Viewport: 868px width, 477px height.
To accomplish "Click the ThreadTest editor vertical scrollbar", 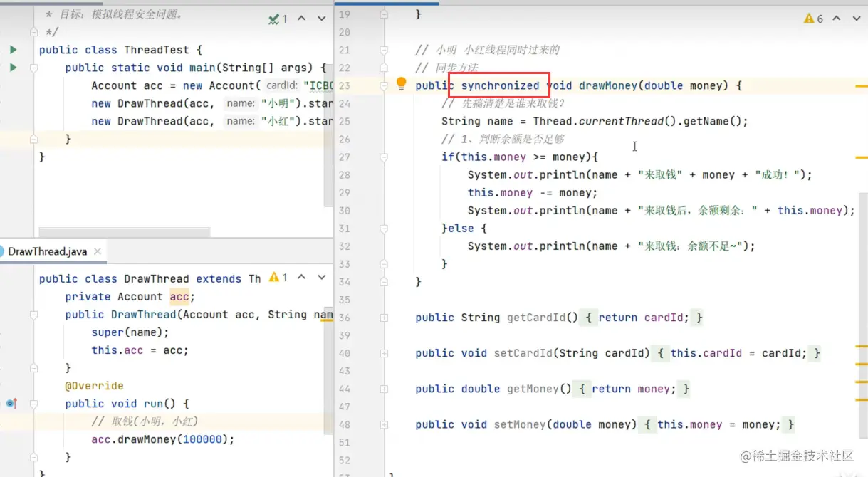I will (330, 107).
